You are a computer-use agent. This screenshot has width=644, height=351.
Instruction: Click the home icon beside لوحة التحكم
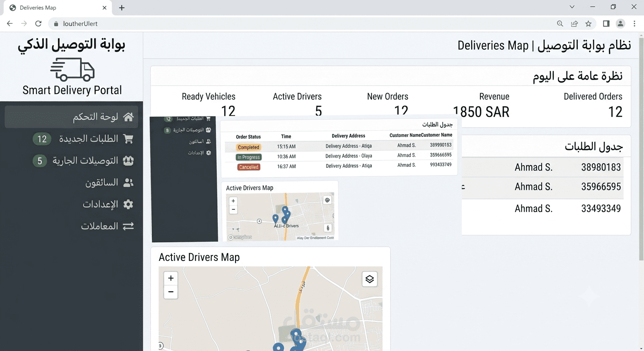pyautogui.click(x=129, y=117)
